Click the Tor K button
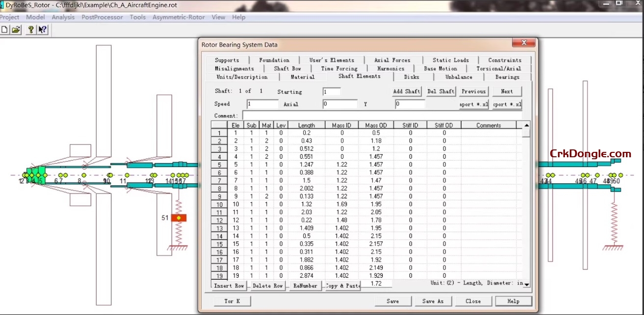 coord(232,301)
